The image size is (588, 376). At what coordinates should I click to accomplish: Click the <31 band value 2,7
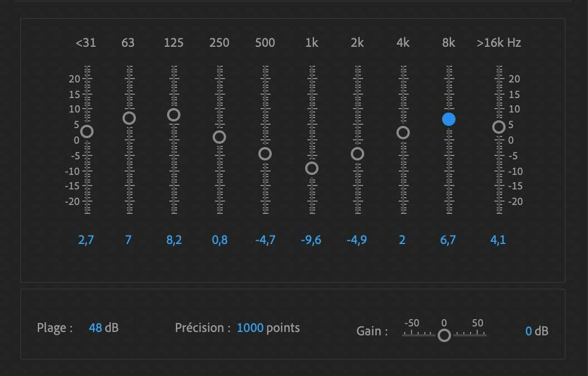[x=86, y=241]
